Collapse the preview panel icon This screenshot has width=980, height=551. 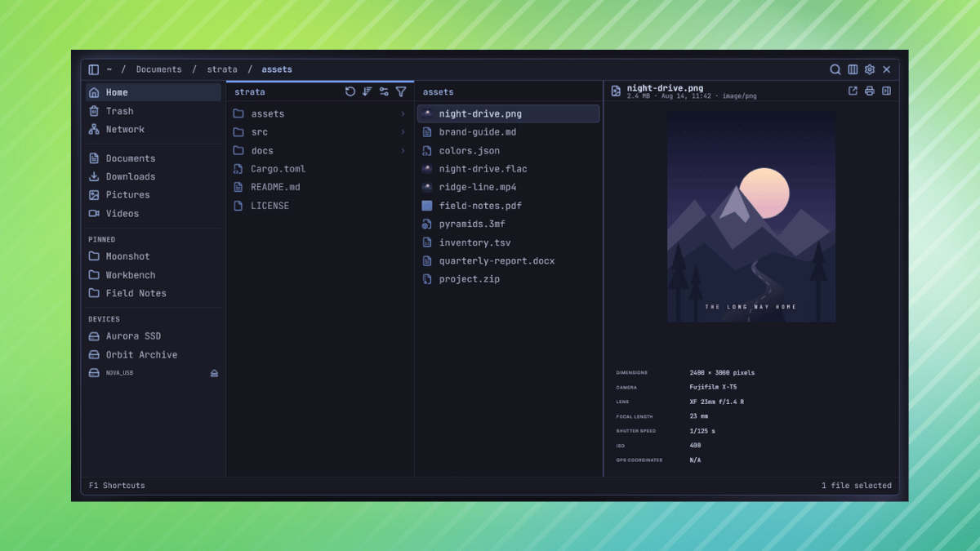[886, 91]
